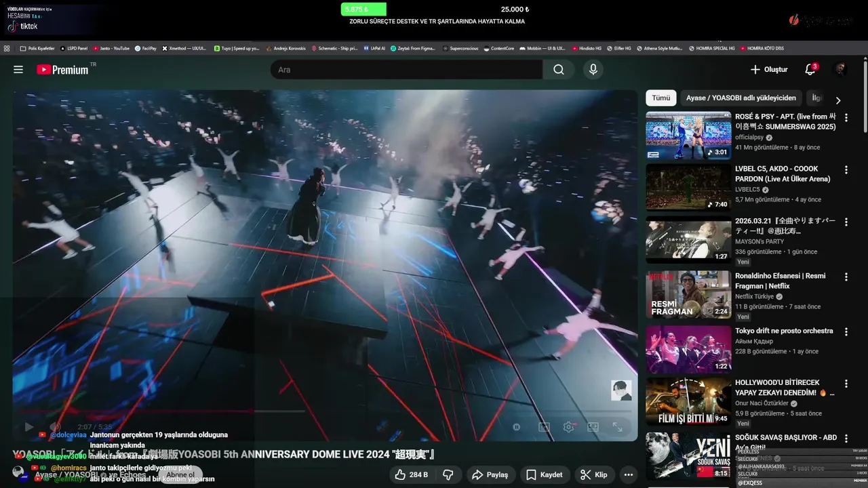868x488 pixels.
Task: Click the 25.000 ₺ donation goal text
Action: tap(515, 9)
